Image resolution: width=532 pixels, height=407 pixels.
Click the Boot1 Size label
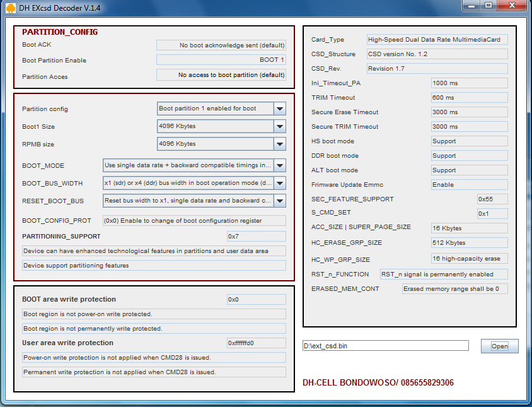(x=38, y=127)
